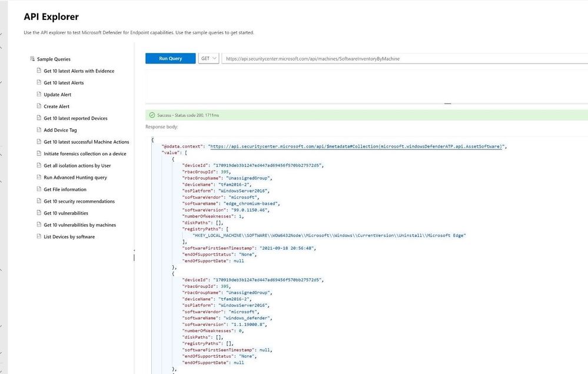The width and height of the screenshot is (588, 374).
Task: Click the request pane resize handle above status bar
Action: click(448, 103)
